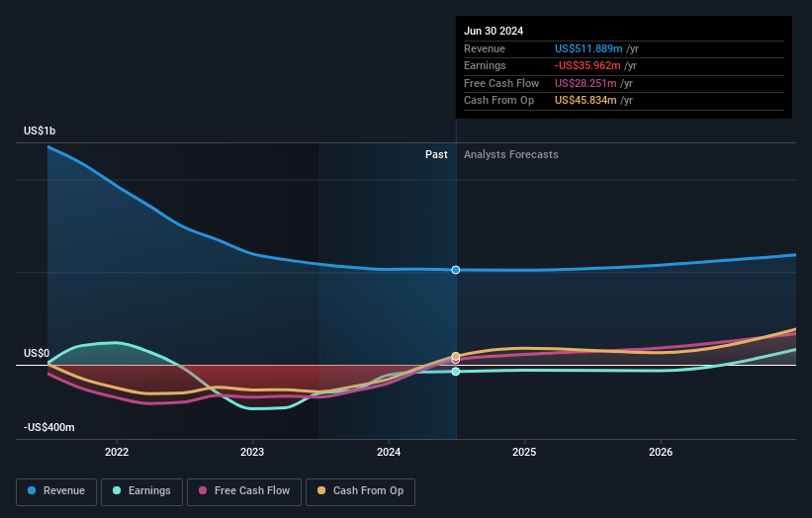
Task: Select the 2024 x-axis label
Action: (389, 452)
